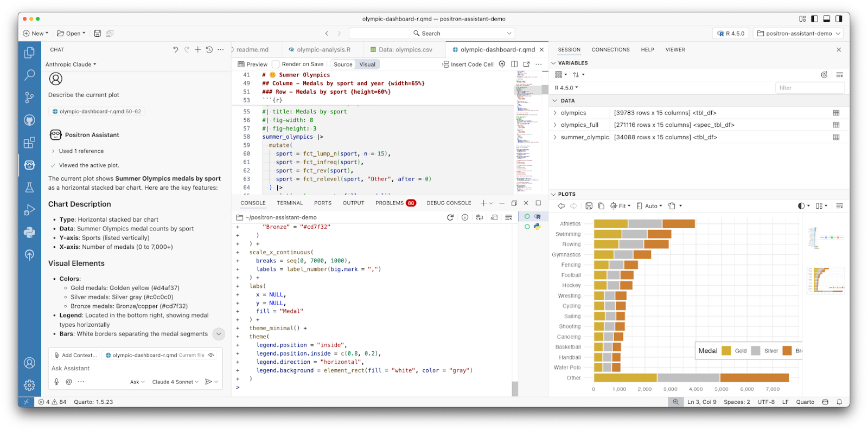Start a new chat with plus icon
This screenshot has height=431, width=868.
(198, 49)
